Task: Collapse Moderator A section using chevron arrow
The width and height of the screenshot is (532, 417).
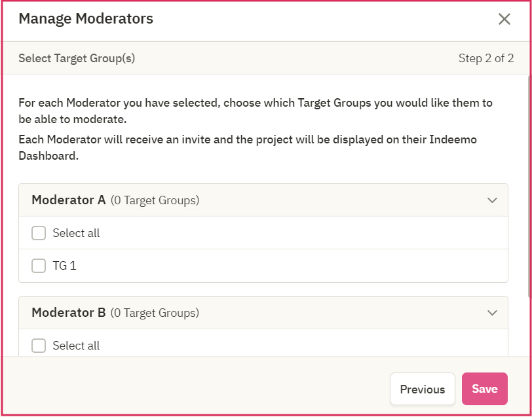Action: tap(492, 200)
